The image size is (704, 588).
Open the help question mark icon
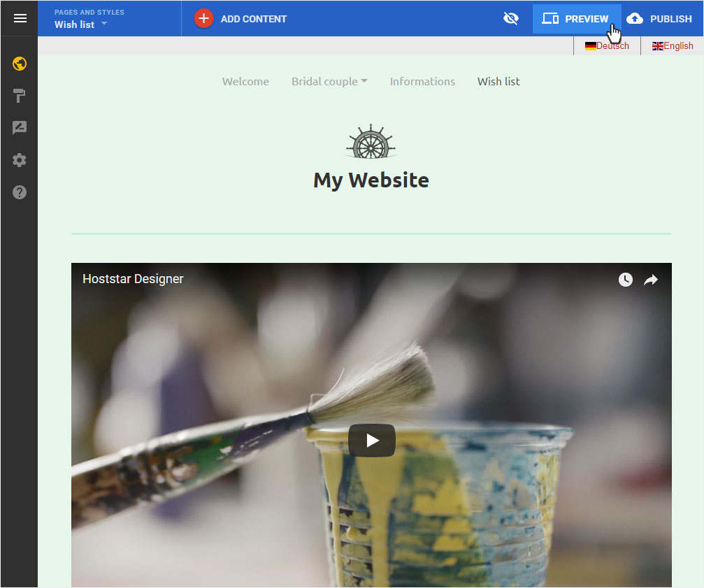(20, 192)
